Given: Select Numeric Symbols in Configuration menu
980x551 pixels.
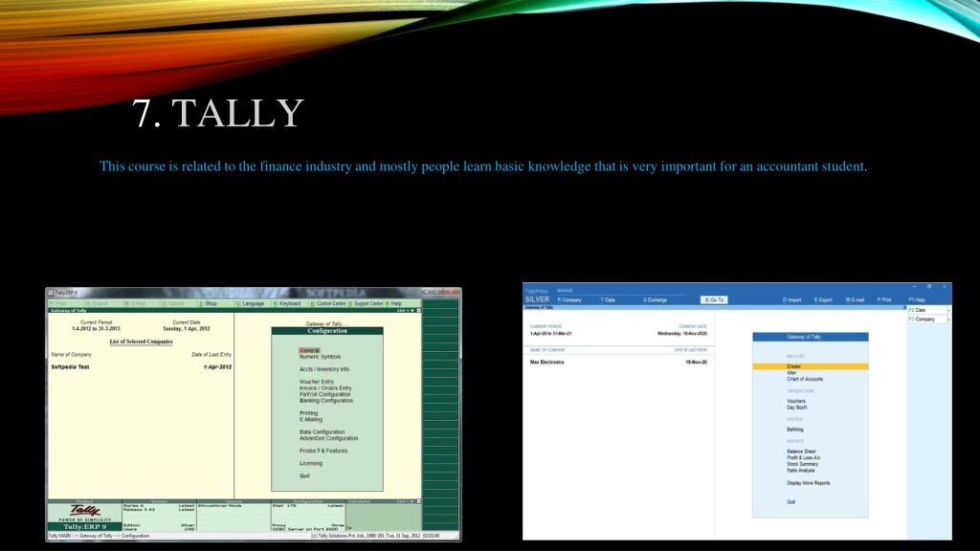Looking at the screenshot, I should point(320,357).
